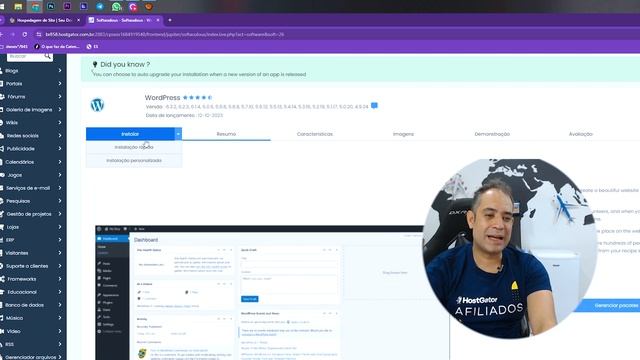Expand the Portais category chevron

pyautogui.click(x=60, y=84)
